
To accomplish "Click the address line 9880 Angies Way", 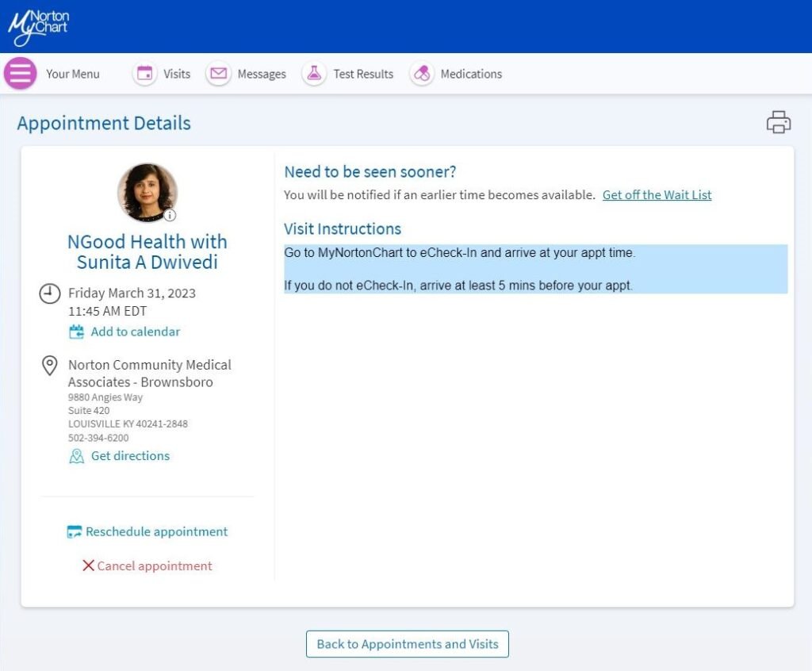I will point(105,397).
